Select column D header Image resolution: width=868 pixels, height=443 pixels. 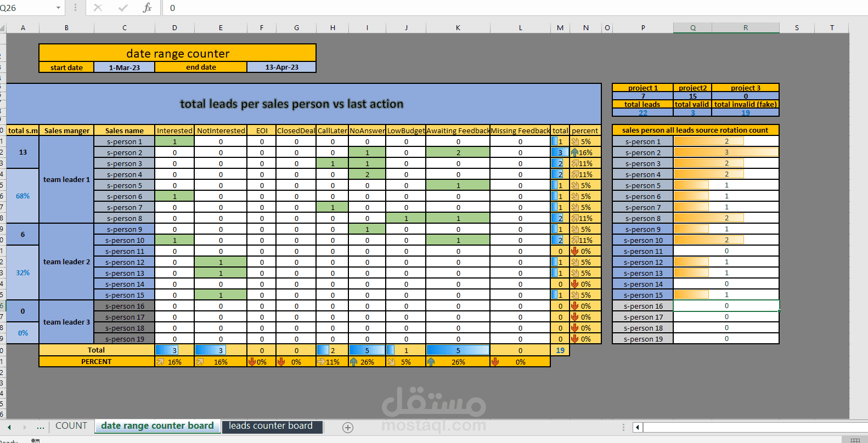click(x=174, y=27)
